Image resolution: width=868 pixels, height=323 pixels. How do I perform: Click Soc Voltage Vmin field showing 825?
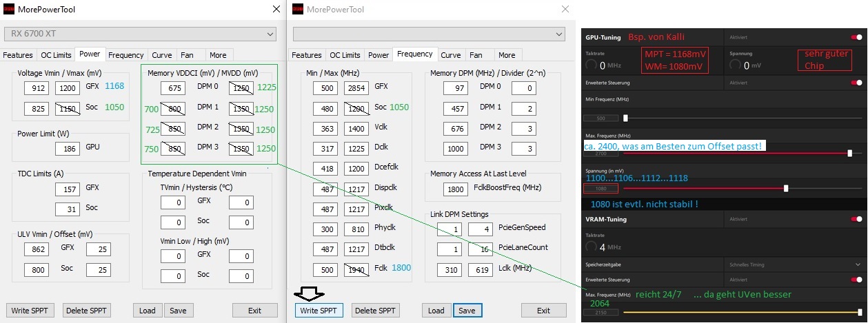(36, 109)
